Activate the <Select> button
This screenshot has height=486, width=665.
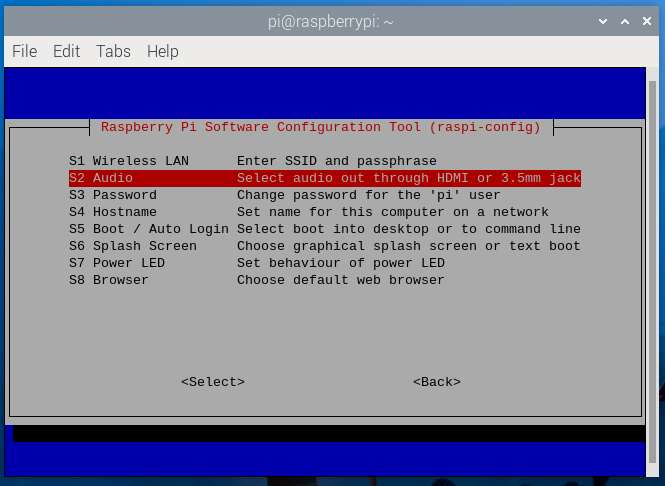click(x=213, y=382)
